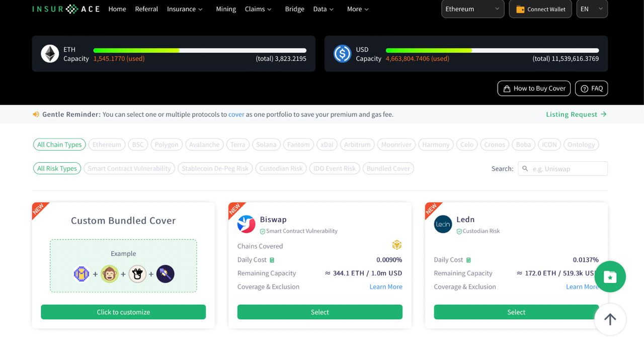Click the Biswap logo
This screenshot has width=644, height=337.
247,224
